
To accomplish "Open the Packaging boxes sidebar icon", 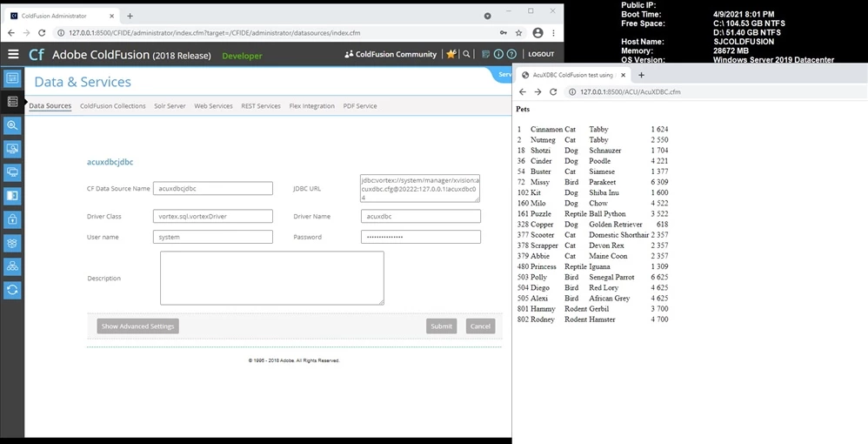I will [x=12, y=243].
